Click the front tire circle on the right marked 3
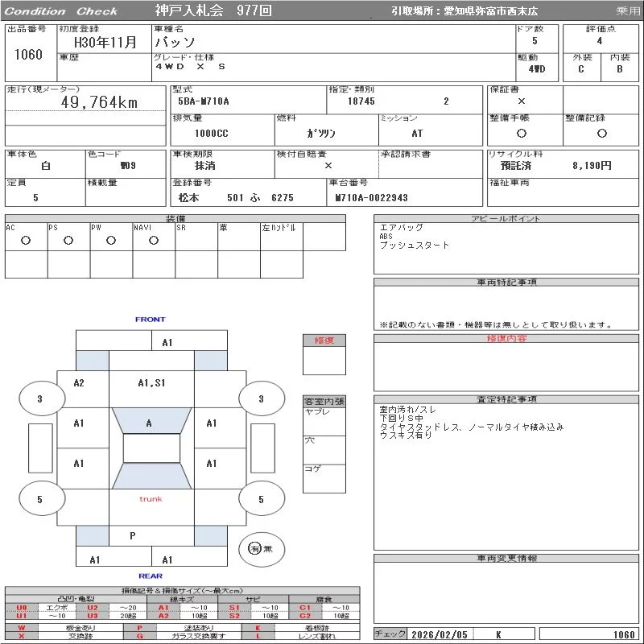The height and width of the screenshot is (644, 644). tap(261, 398)
